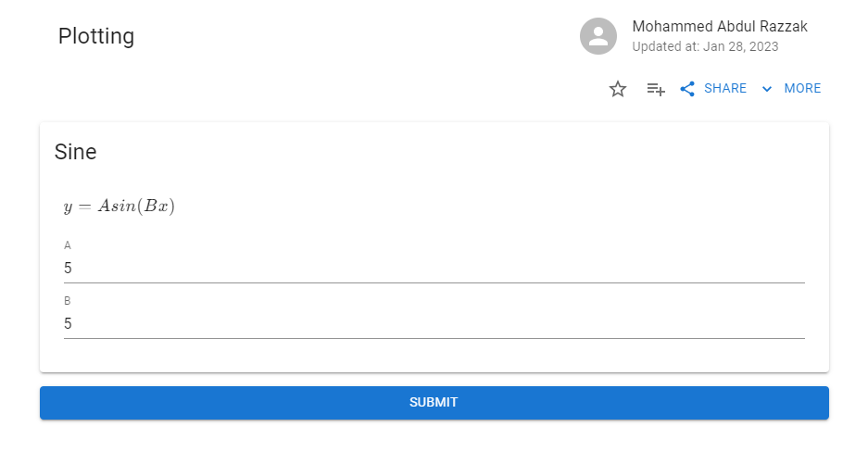868x464 pixels.
Task: Star this Plotting app as favorite
Action: (x=617, y=89)
